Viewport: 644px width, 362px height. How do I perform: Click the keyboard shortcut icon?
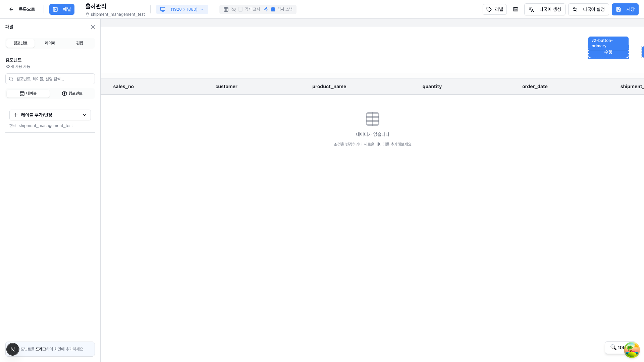[x=516, y=9]
